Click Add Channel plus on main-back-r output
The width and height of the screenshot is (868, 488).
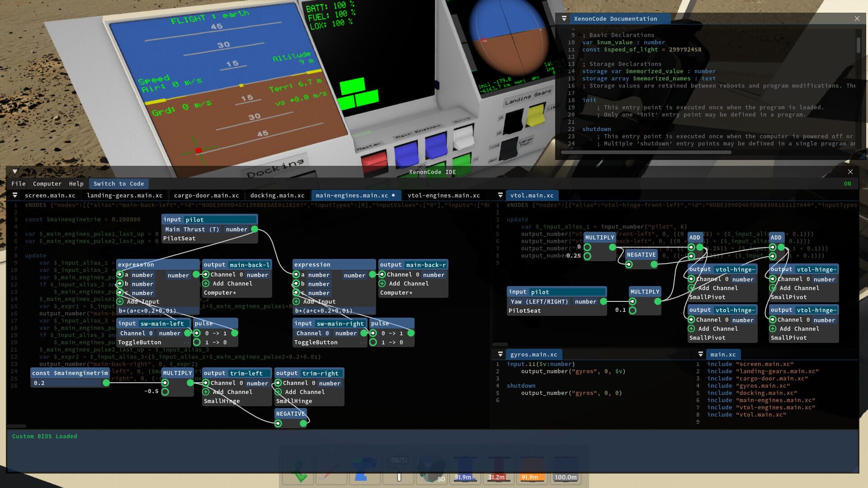pos(382,284)
